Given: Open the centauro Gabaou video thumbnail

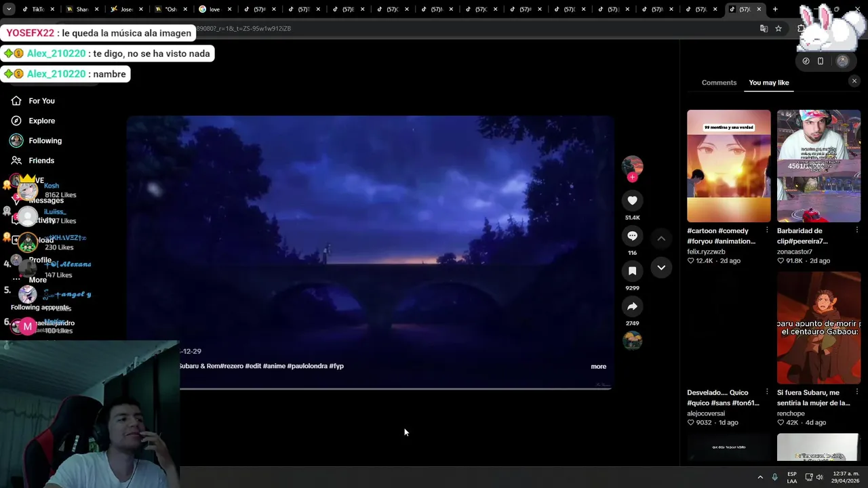Looking at the screenshot, I should (x=818, y=328).
